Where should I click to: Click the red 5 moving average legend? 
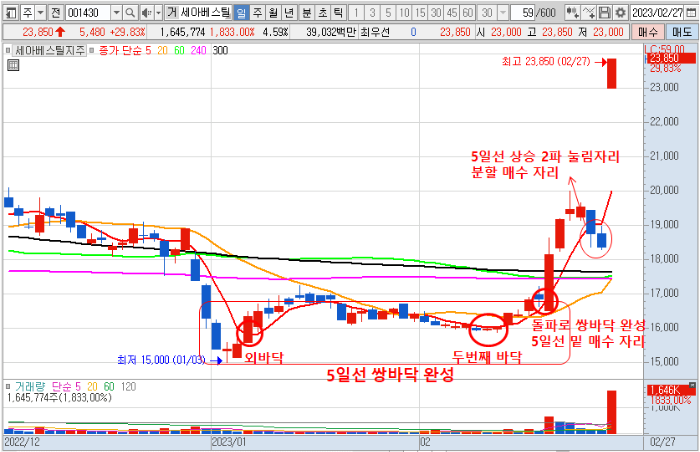[x=148, y=50]
